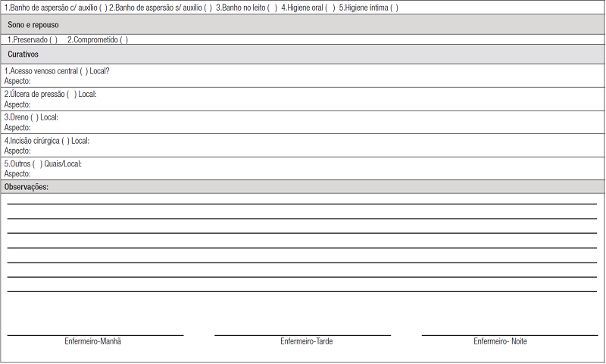The width and height of the screenshot is (606, 364).
Task: Check the Outros checkbox
Action: coord(37,163)
